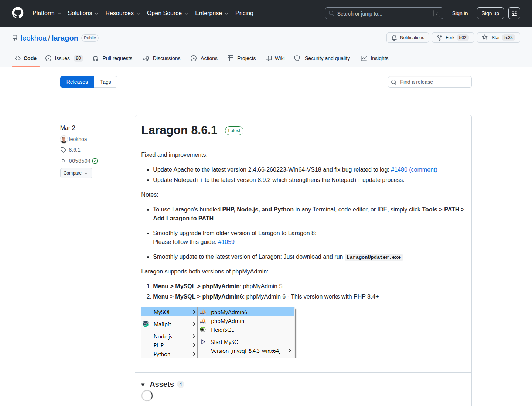
Task: Click the leokhoa avatar image
Action: pos(64,140)
